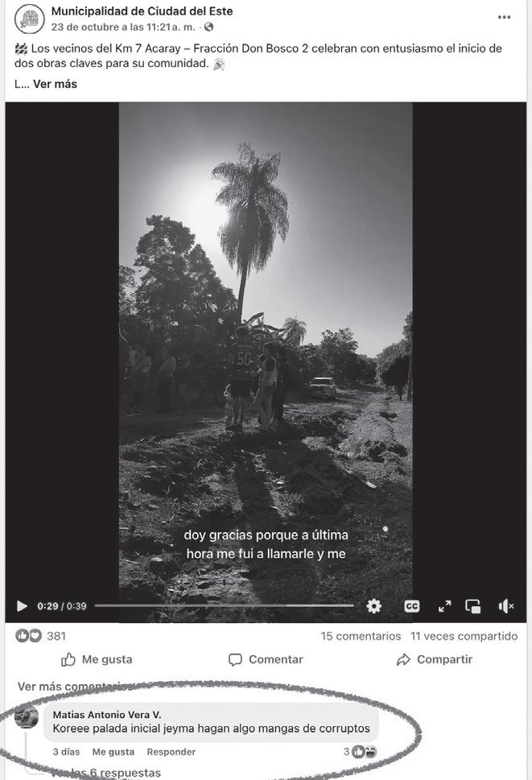Expand Ver más comentarios
Viewport: 532px width, 780px height.
click(x=75, y=687)
